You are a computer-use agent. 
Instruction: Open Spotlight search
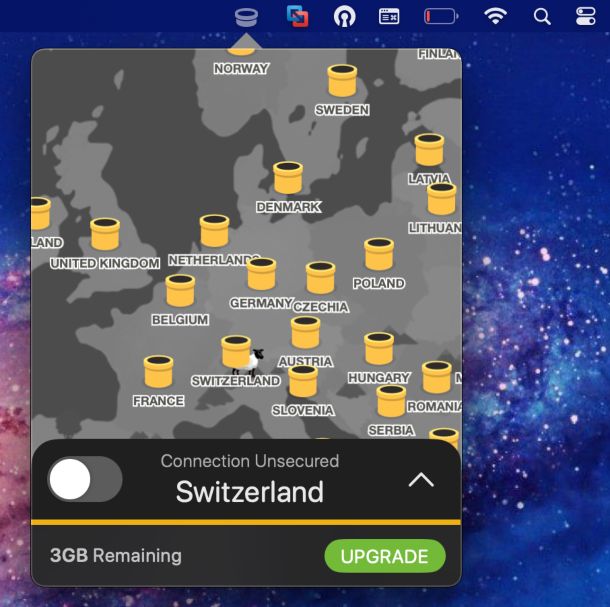[x=542, y=17]
